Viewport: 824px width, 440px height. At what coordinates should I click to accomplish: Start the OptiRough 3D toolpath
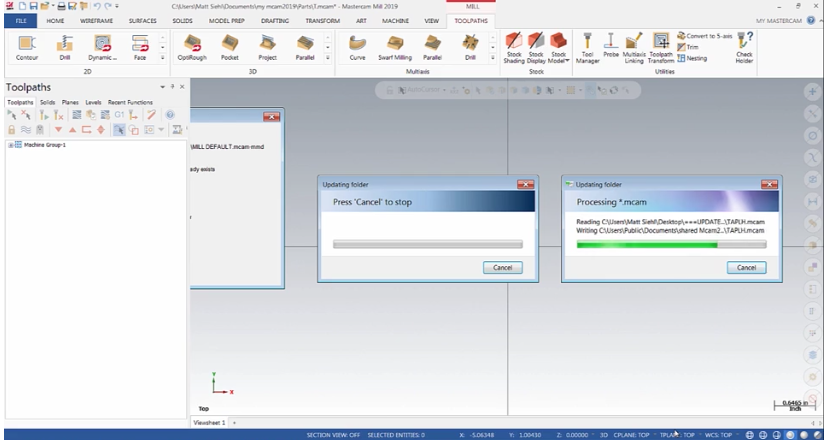coord(192,47)
